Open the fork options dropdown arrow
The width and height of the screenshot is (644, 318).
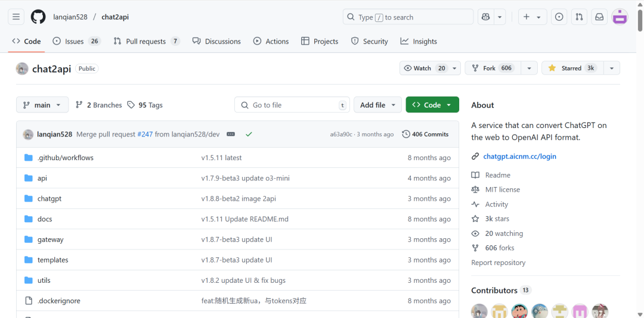pyautogui.click(x=529, y=68)
